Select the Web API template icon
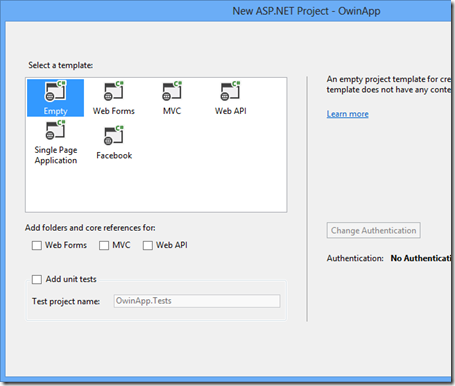 click(x=230, y=91)
